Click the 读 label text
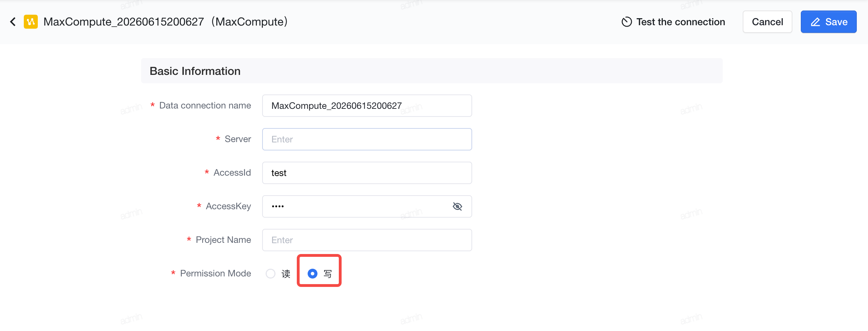The height and width of the screenshot is (331, 868). tap(286, 274)
